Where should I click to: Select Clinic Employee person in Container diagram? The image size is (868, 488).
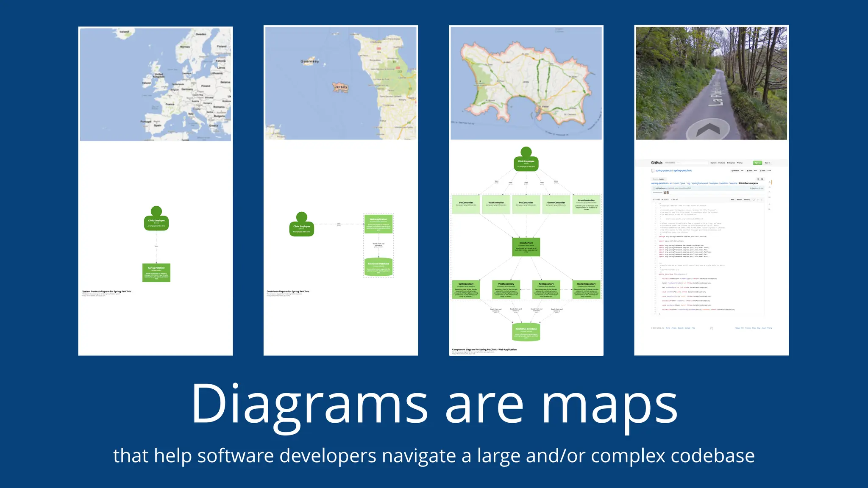click(x=302, y=224)
